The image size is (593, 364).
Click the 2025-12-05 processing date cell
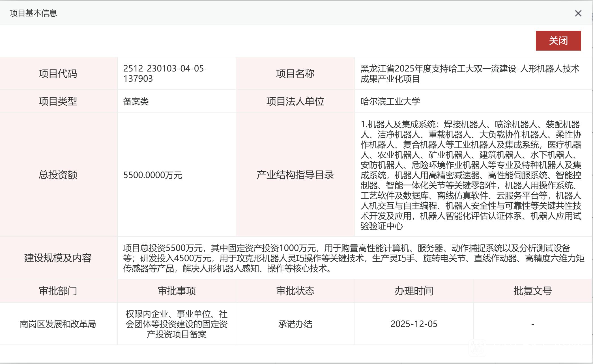[x=414, y=324]
